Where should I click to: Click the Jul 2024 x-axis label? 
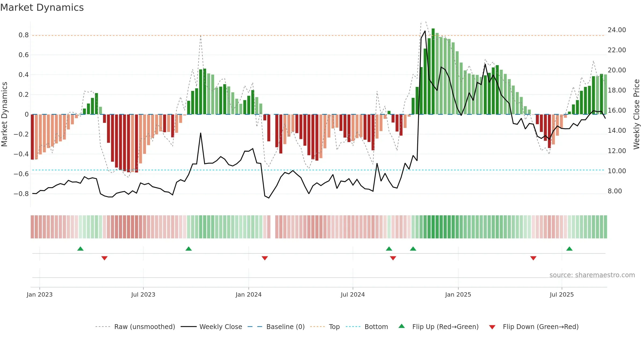(x=353, y=294)
